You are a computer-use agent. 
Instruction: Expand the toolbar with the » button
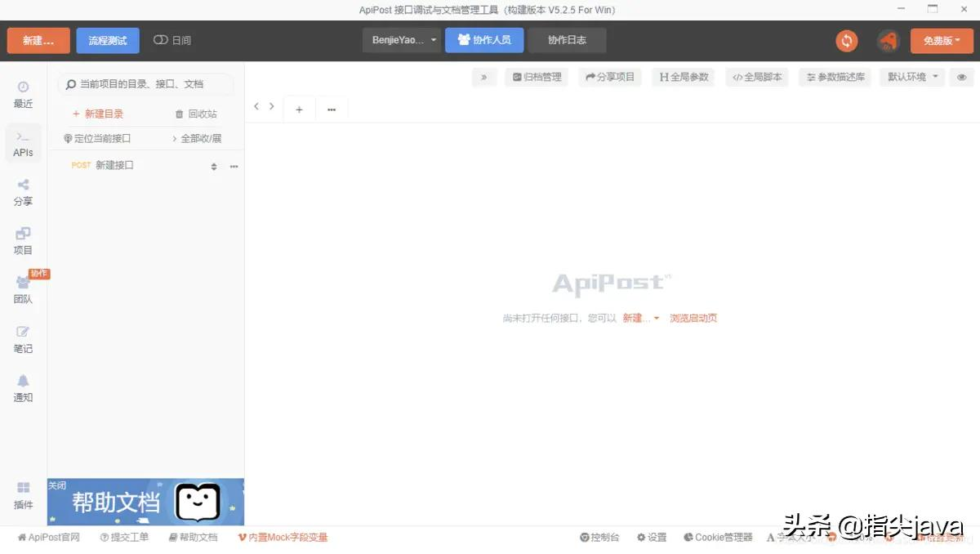[483, 78]
